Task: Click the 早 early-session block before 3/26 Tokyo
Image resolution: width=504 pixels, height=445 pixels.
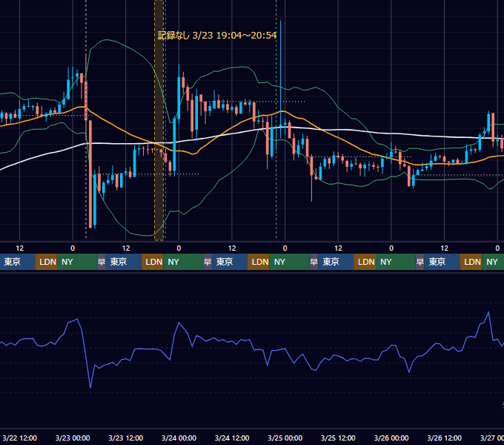Action: tap(420, 262)
